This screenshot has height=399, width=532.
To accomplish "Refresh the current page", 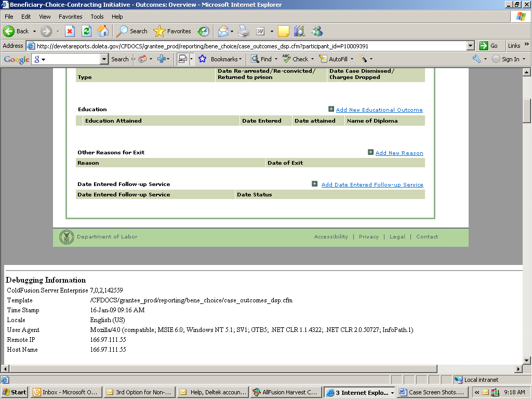I will tap(86, 31).
